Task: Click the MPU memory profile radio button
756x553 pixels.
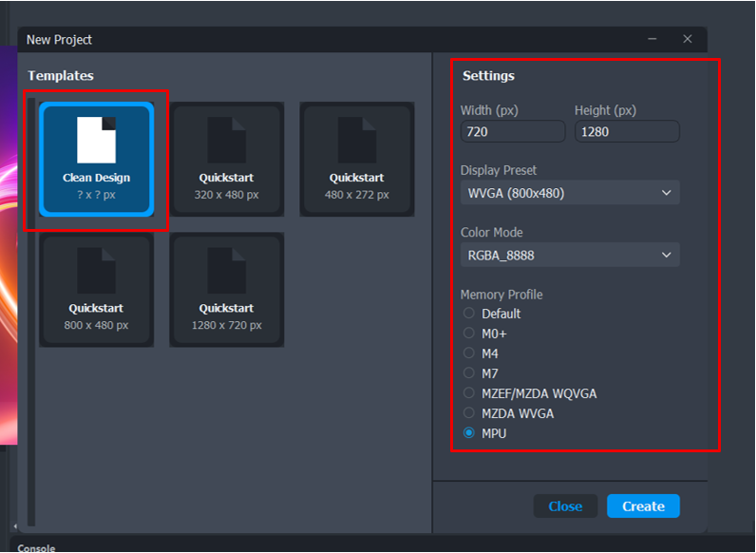Action: click(468, 433)
